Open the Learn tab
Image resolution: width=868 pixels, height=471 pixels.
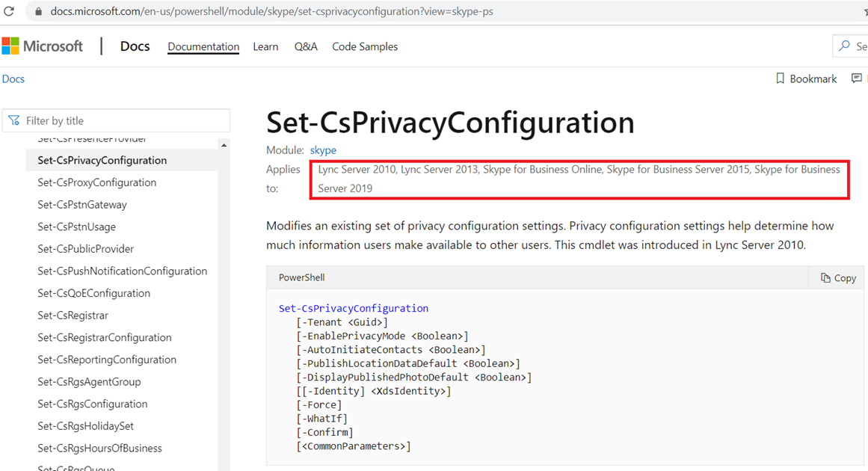coord(265,46)
